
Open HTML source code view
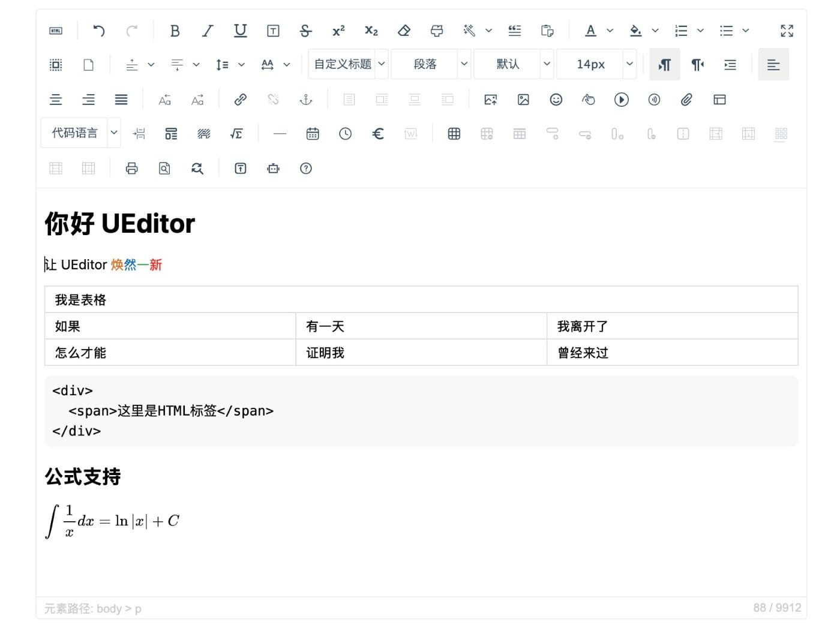[x=56, y=31]
